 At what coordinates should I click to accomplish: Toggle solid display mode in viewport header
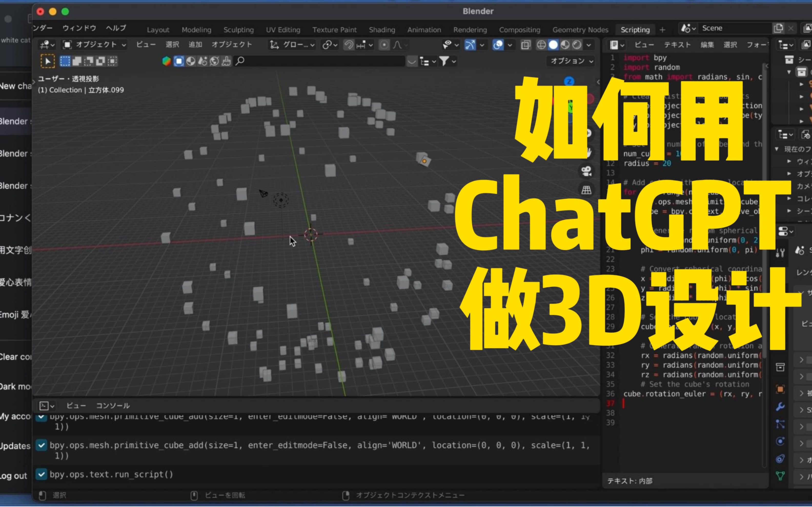click(554, 45)
